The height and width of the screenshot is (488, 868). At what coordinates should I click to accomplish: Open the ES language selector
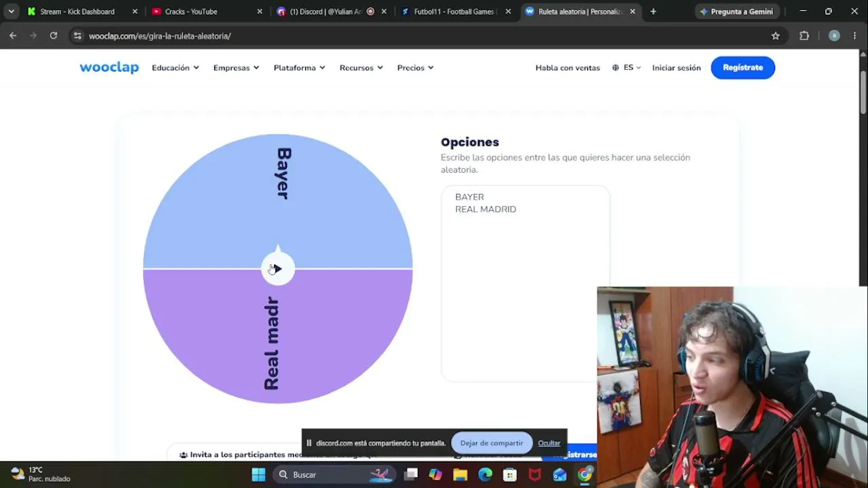627,68
